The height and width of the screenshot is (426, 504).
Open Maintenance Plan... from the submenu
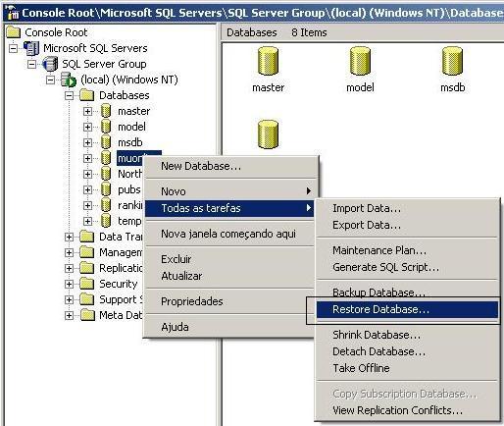(x=407, y=250)
